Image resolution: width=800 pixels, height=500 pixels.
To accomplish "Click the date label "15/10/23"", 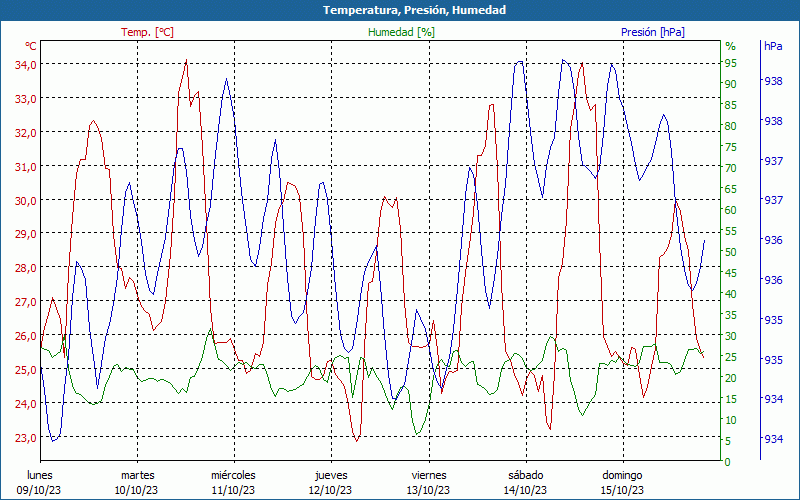I will tap(622, 490).
